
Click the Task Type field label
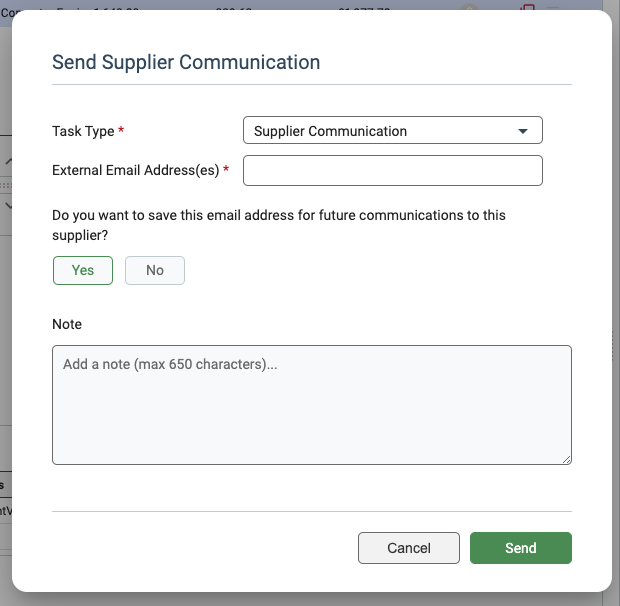click(x=83, y=131)
